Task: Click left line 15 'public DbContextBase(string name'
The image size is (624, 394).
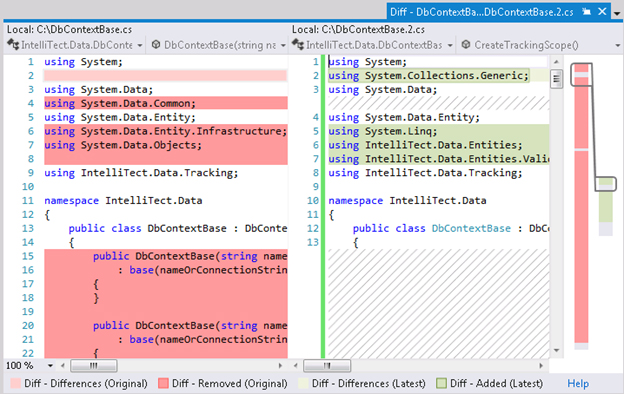Action: (x=190, y=256)
